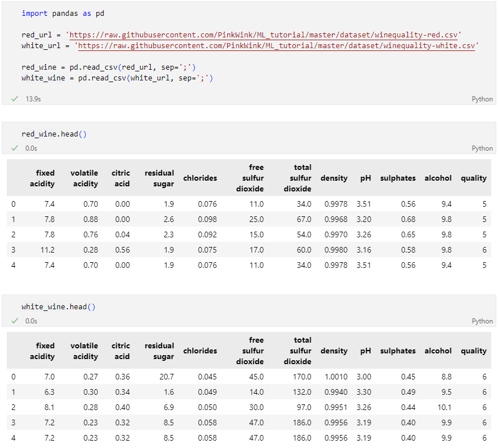
Task: Click the checkmark under red_wine.head()
Action: (x=15, y=148)
